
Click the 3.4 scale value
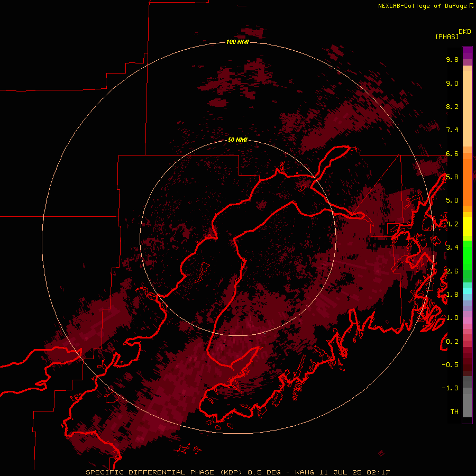tap(452, 248)
